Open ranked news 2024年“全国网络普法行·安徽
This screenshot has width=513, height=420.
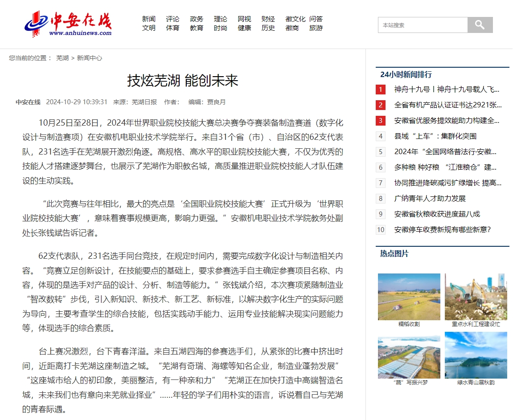(445, 152)
